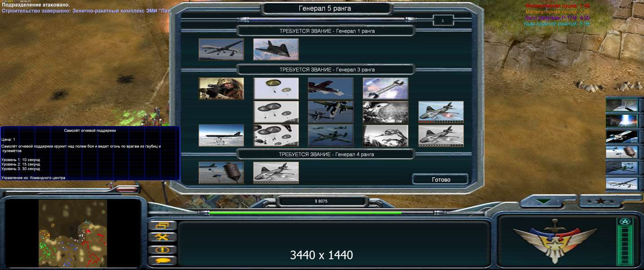Image resolution: width=644 pixels, height=270 pixels.
Task: Open the speech bubble chat button
Action: tap(162, 260)
